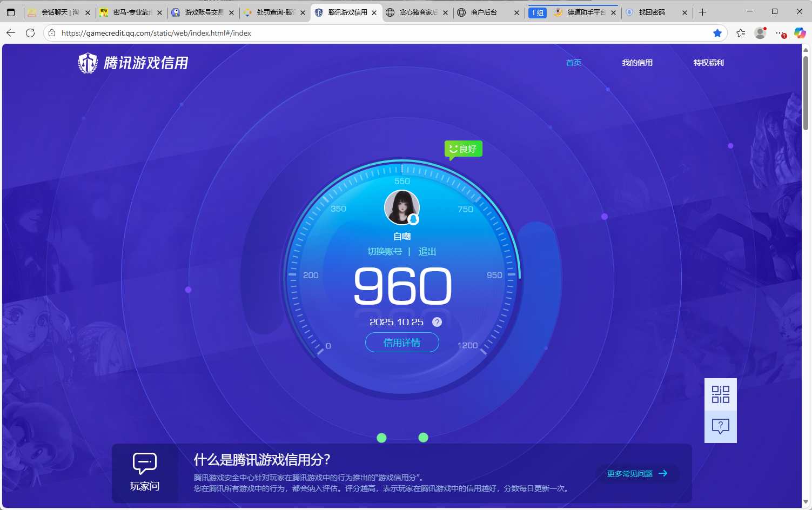Click the green 良好 status indicator to toggle details
812x510 pixels.
pos(463,148)
